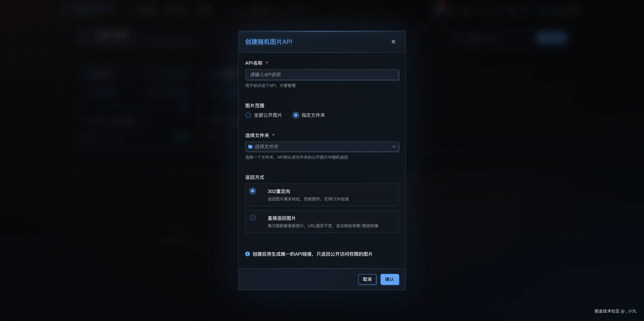The height and width of the screenshot is (321, 644).
Task: Click the info icon beside 创建后将生成唯一的API链接
Action: click(248, 254)
